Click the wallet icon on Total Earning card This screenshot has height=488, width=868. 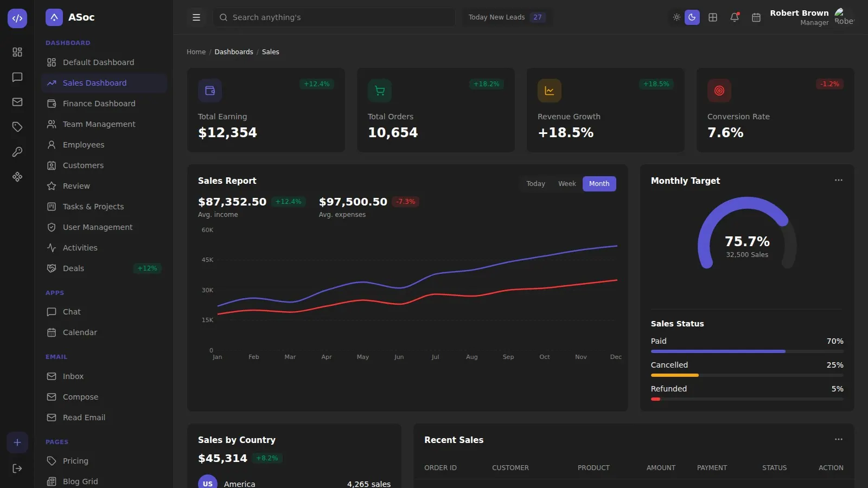coord(210,91)
